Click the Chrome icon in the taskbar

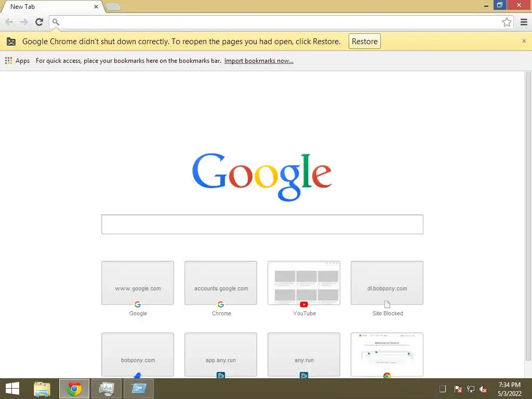point(74,389)
